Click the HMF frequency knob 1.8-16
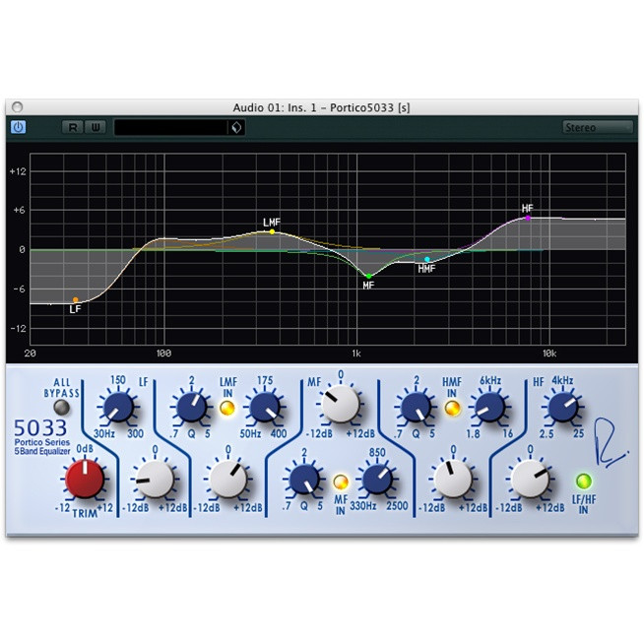 pyautogui.click(x=489, y=407)
